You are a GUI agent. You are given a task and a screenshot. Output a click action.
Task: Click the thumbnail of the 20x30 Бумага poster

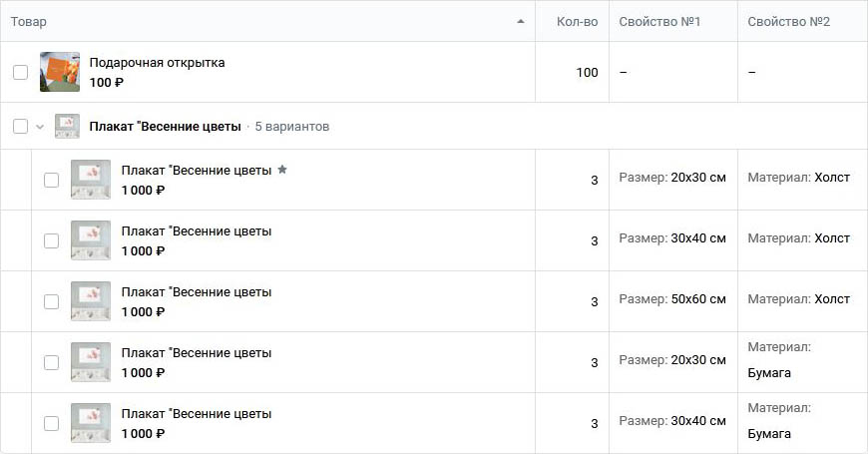[91, 362]
